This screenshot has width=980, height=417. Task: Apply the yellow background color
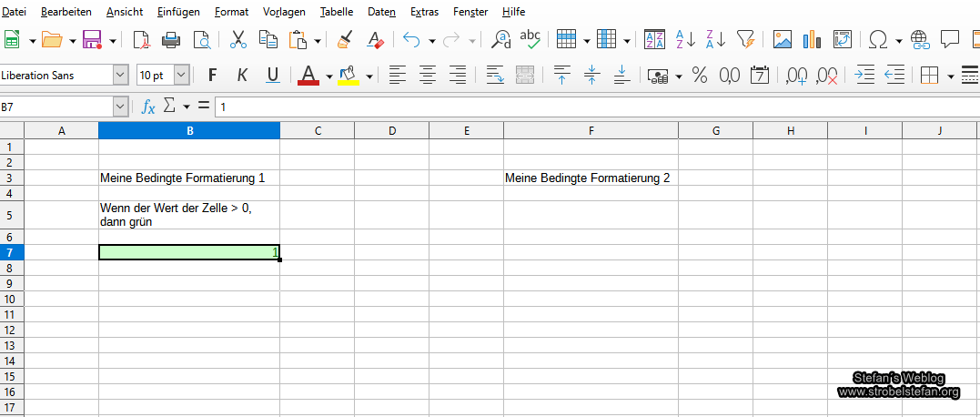(x=349, y=76)
